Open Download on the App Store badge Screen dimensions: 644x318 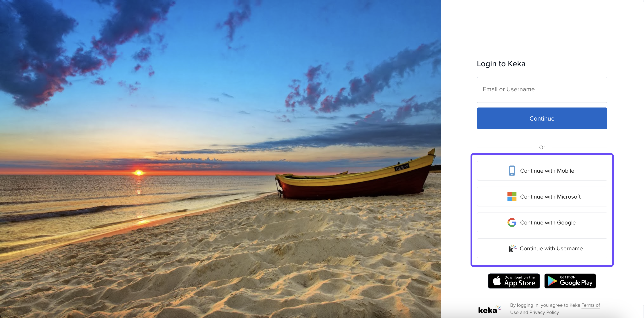point(514,281)
